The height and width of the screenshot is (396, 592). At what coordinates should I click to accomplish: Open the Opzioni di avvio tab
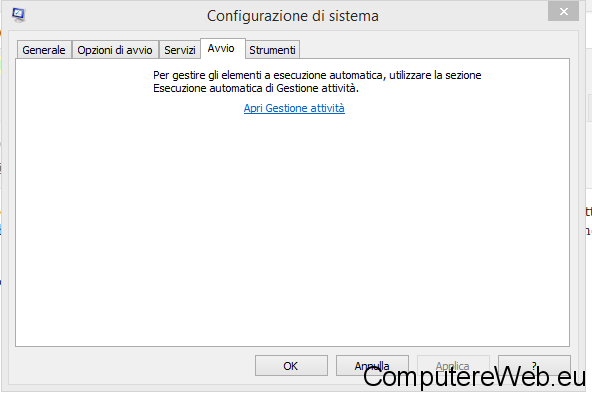115,50
